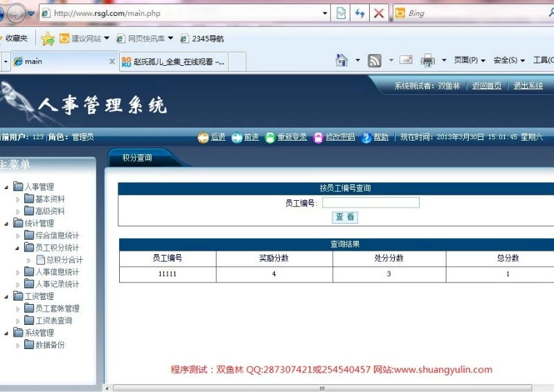Viewport: 554px width, 392px height.
Task: Click the 2345导航 favorites link
Action: tap(202, 39)
